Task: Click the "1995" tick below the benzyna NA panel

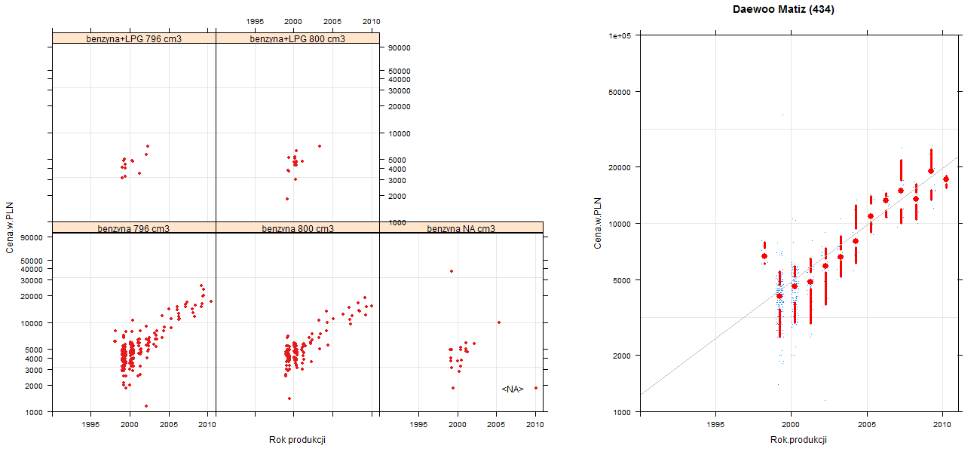Action: pos(418,425)
